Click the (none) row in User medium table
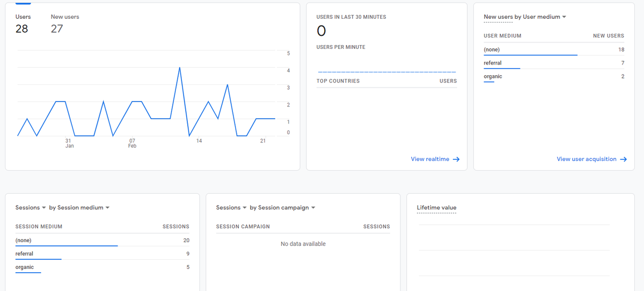Image resolution: width=644 pixels, height=291 pixels. coord(554,49)
